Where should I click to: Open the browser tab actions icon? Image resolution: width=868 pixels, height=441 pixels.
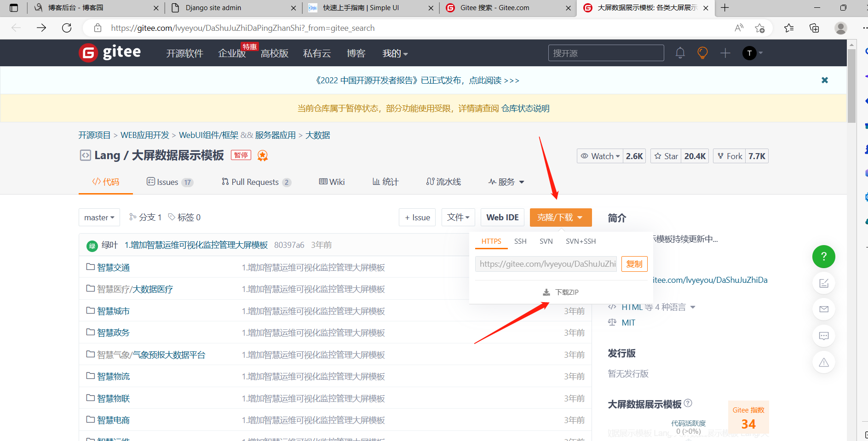point(14,8)
